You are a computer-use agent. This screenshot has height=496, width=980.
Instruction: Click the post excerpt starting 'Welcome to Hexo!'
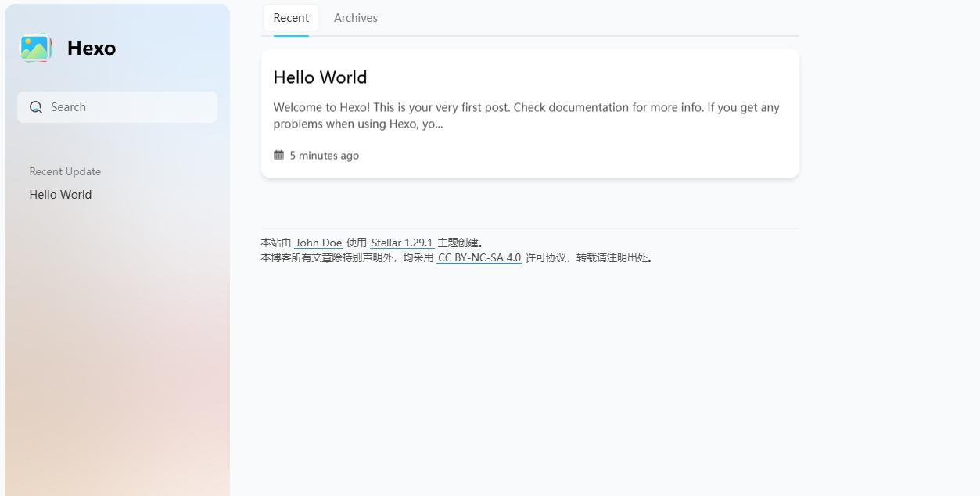(526, 116)
